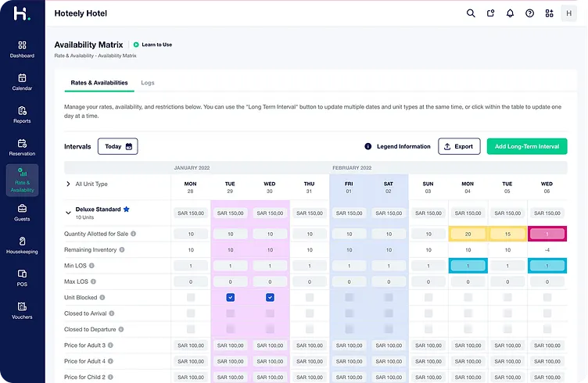Switch to Rates & Availabilities tab
Screen dimensions: 588x383
tap(99, 83)
